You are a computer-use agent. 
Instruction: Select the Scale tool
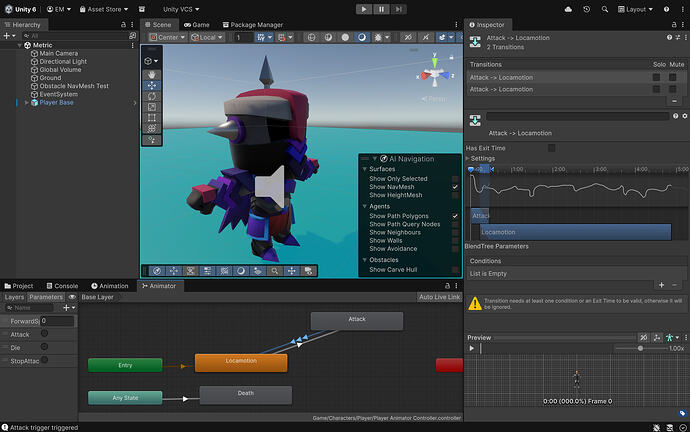(x=152, y=107)
